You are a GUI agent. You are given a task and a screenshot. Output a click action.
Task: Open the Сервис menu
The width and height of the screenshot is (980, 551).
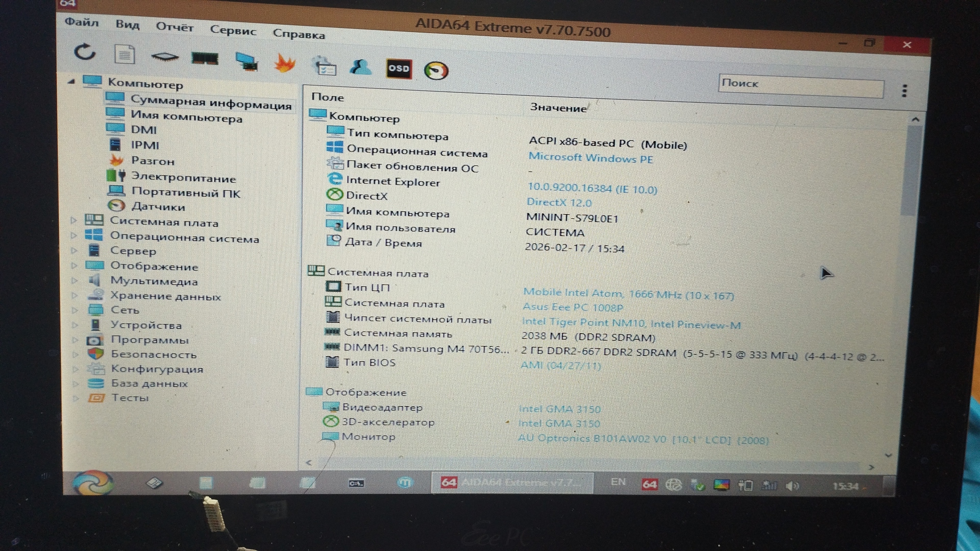pyautogui.click(x=233, y=31)
